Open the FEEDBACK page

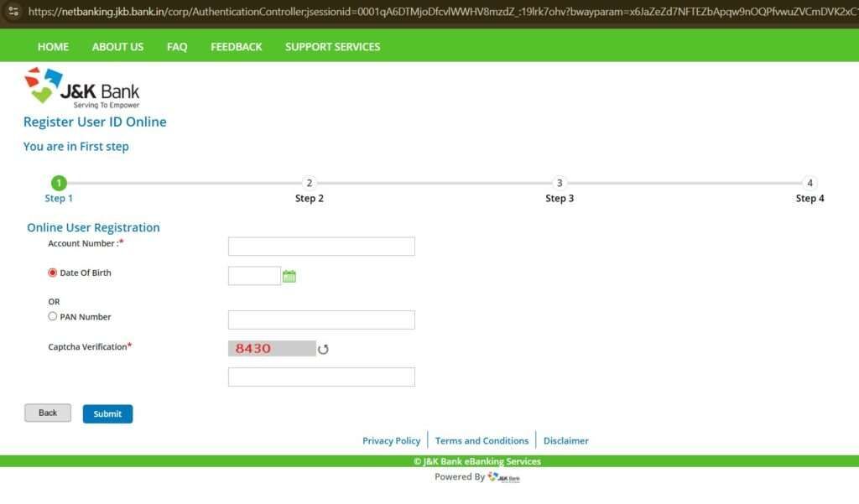(x=237, y=47)
